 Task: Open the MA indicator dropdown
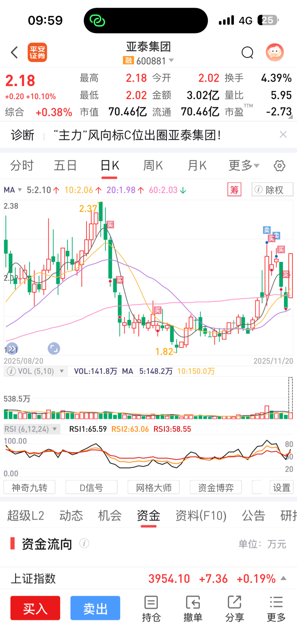point(13,190)
